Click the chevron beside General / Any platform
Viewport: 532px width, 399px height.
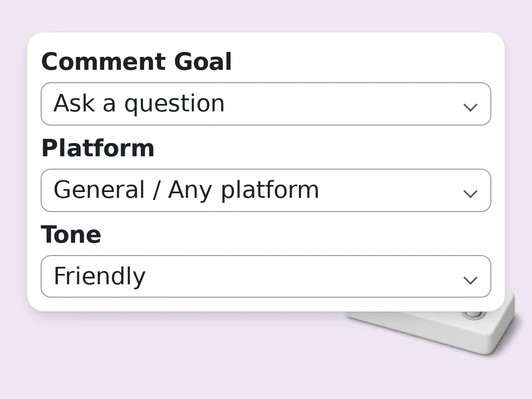[x=470, y=194]
